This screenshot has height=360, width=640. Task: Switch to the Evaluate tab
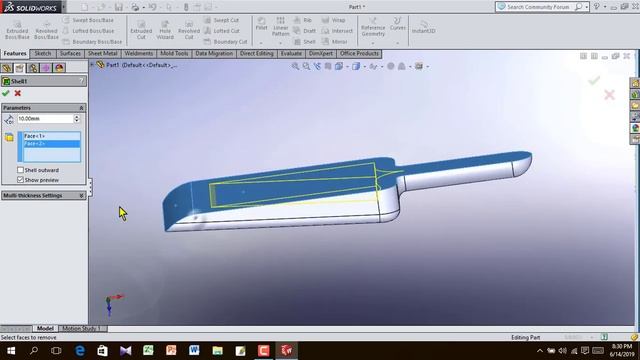[x=291, y=53]
